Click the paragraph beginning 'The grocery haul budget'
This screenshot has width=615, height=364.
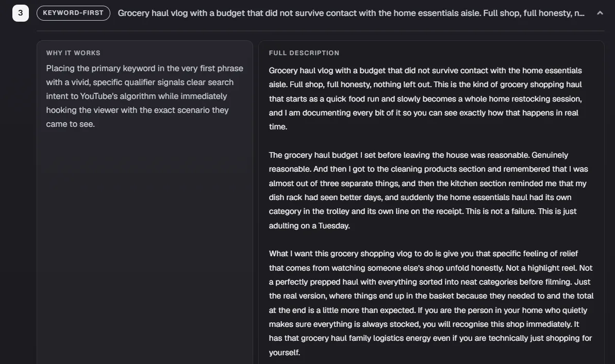[428, 190]
